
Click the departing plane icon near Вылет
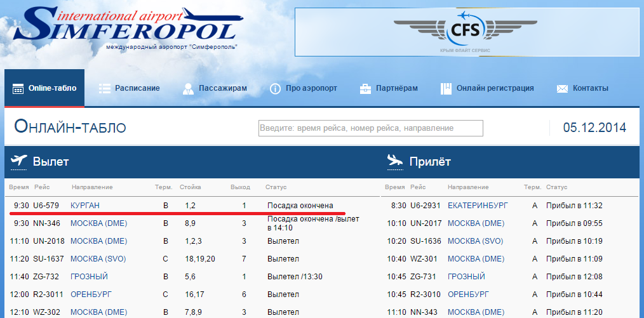tap(18, 161)
